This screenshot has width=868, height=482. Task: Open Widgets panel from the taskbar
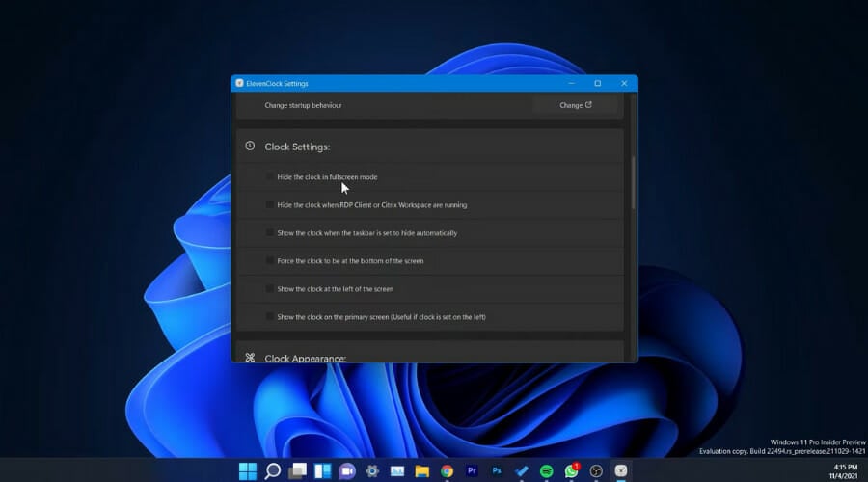tap(322, 471)
